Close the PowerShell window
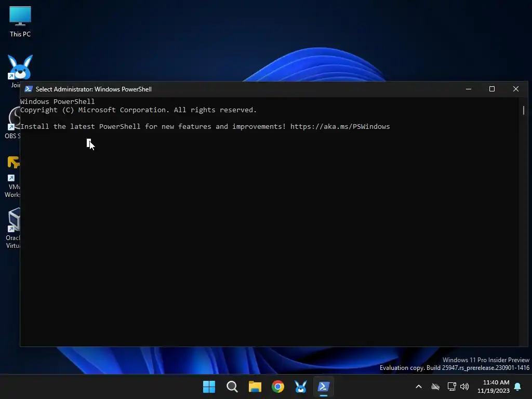The width and height of the screenshot is (532, 399). click(x=516, y=89)
